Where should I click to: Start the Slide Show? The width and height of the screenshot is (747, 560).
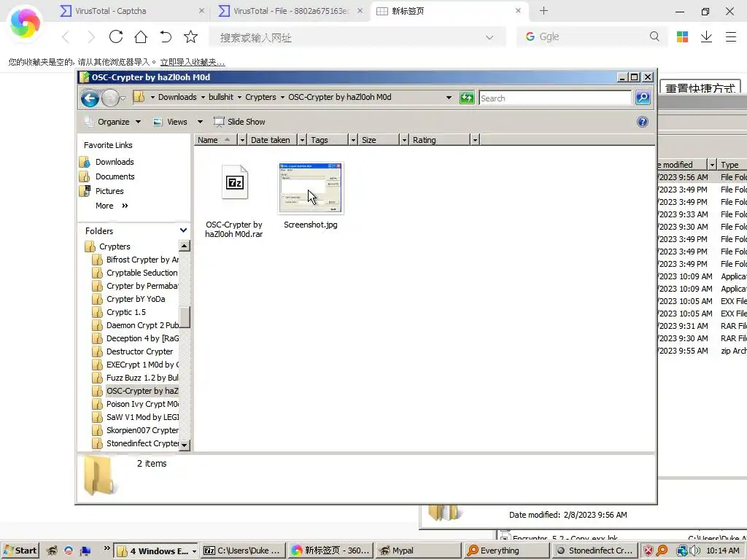[x=239, y=122]
